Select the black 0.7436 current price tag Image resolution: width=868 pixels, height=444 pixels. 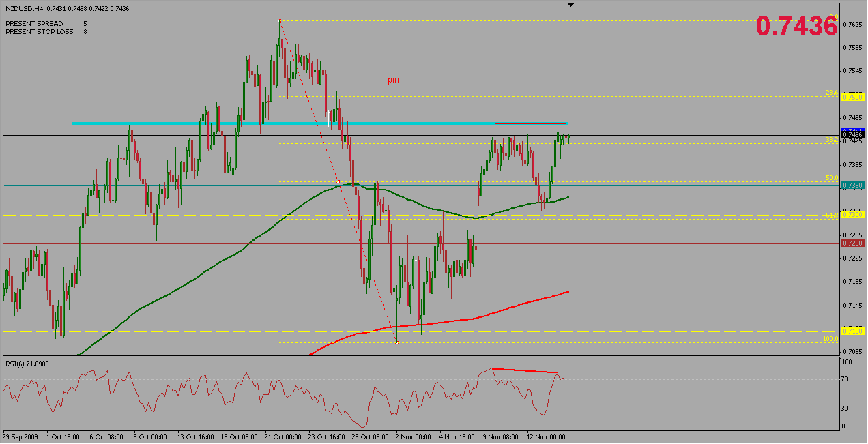point(852,135)
